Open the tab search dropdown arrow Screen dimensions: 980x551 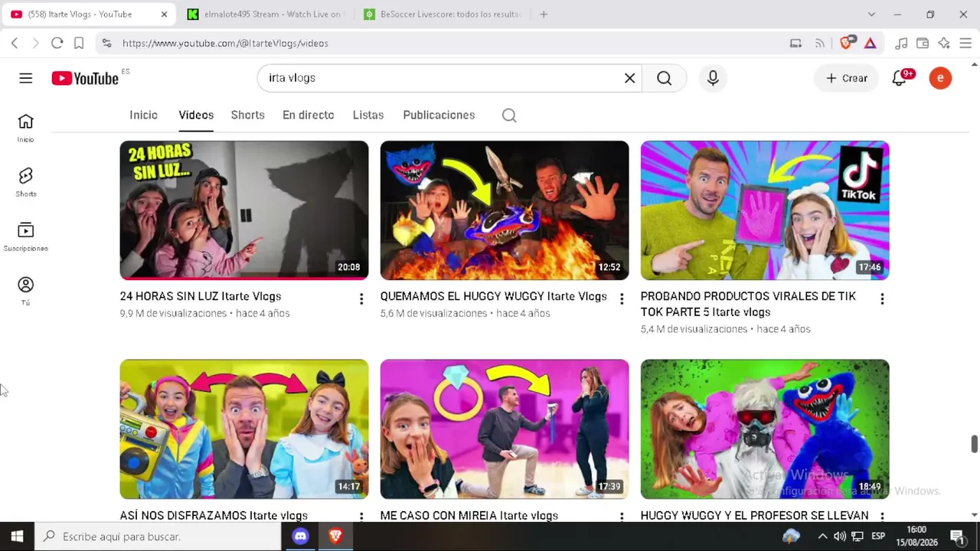pos(871,15)
